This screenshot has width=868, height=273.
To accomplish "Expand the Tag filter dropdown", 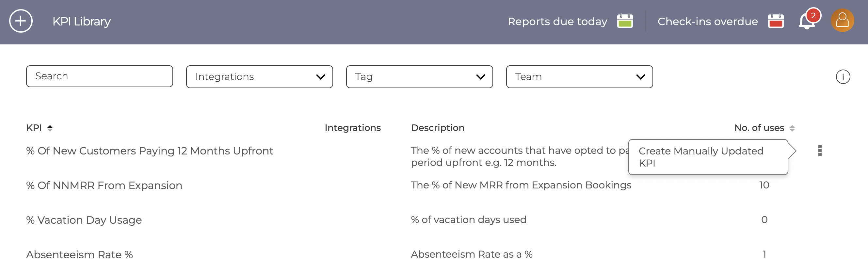I will coord(419,77).
